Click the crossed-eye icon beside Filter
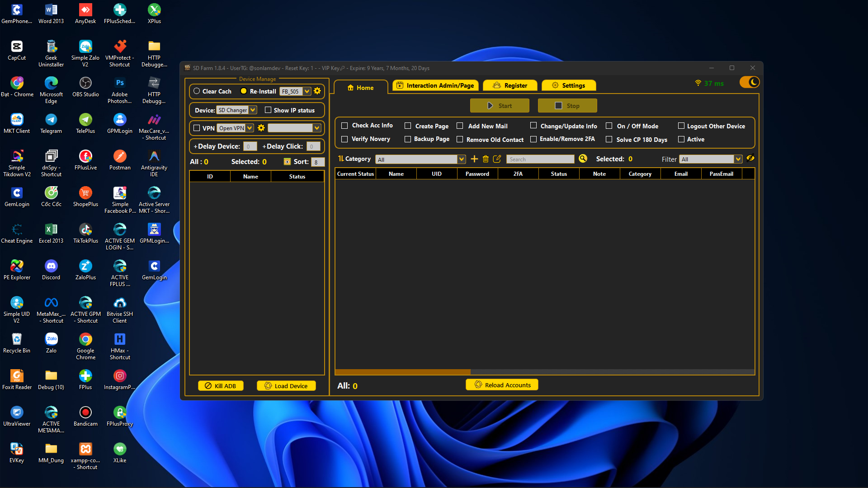The image size is (868, 488). [x=750, y=158]
